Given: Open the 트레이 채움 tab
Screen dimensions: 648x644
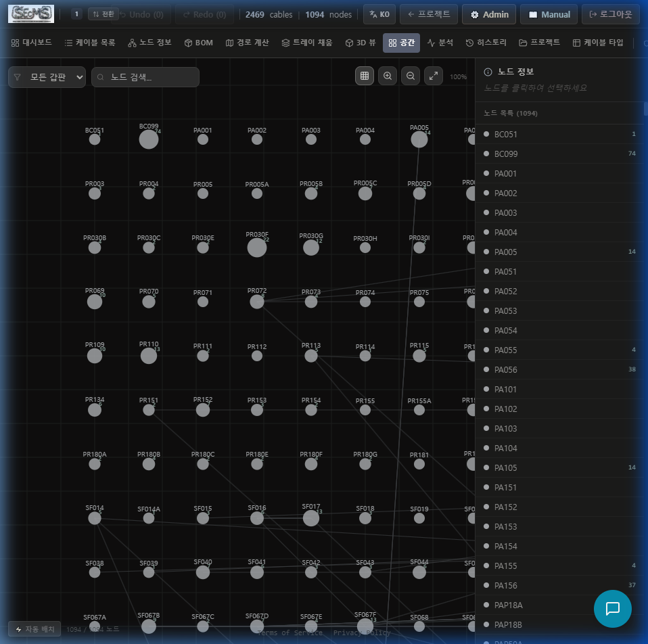Looking at the screenshot, I should (x=307, y=43).
